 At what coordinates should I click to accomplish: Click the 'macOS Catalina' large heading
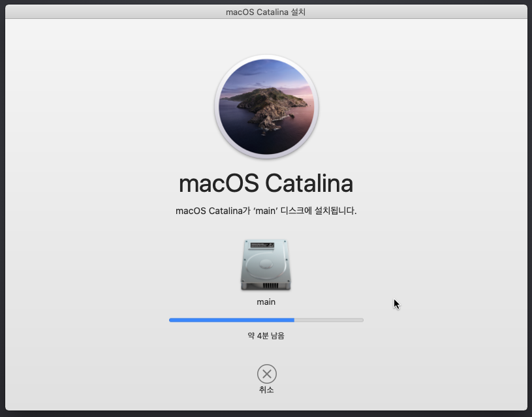(266, 183)
